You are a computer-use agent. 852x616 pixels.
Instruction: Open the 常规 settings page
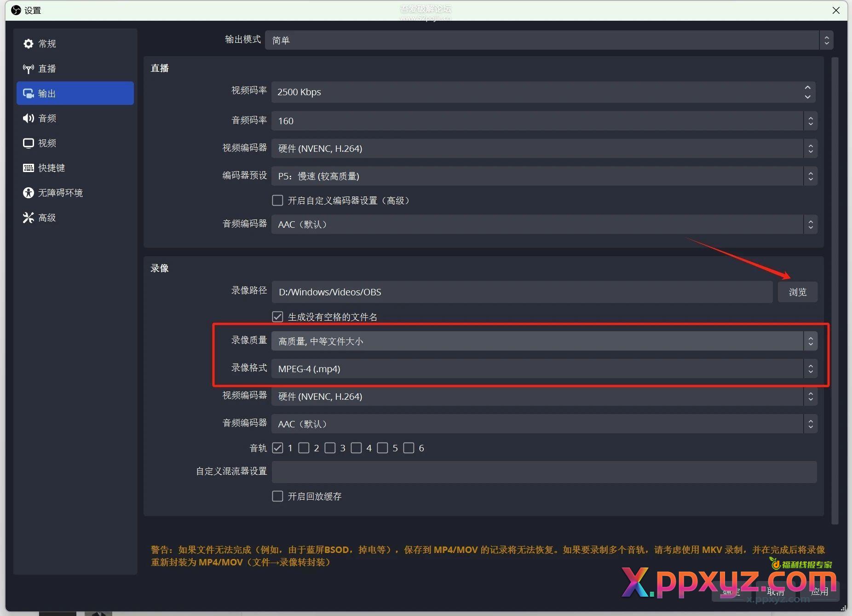coord(75,44)
